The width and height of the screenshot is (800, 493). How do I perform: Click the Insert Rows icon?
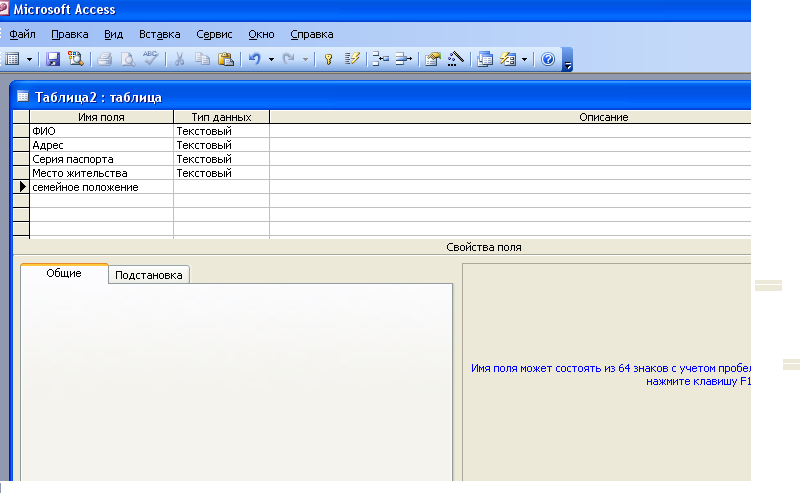tap(380, 59)
